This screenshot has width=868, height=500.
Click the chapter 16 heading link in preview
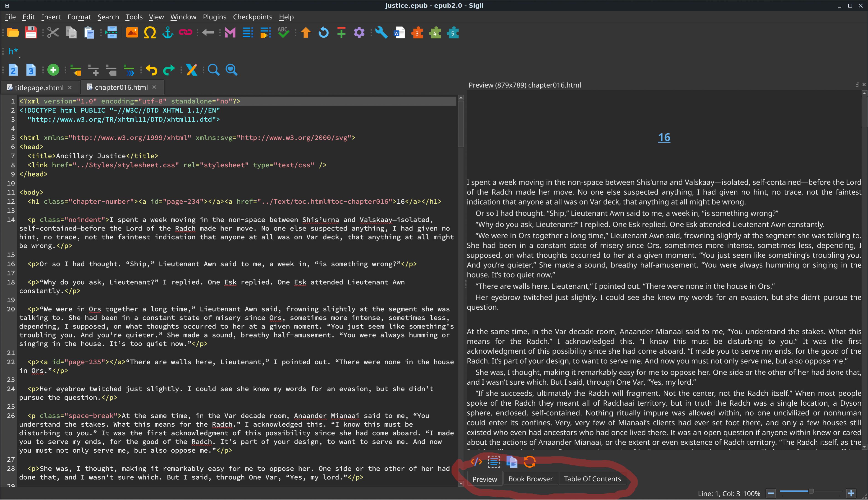(664, 137)
